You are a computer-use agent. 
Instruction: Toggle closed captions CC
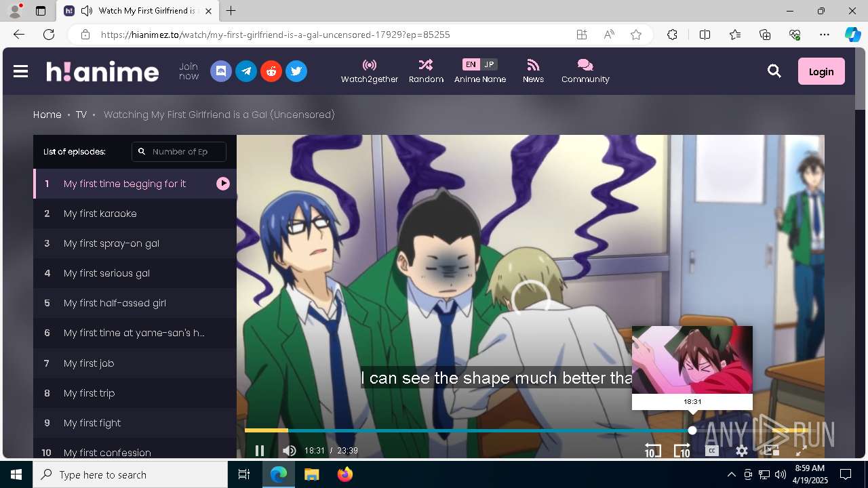click(712, 451)
